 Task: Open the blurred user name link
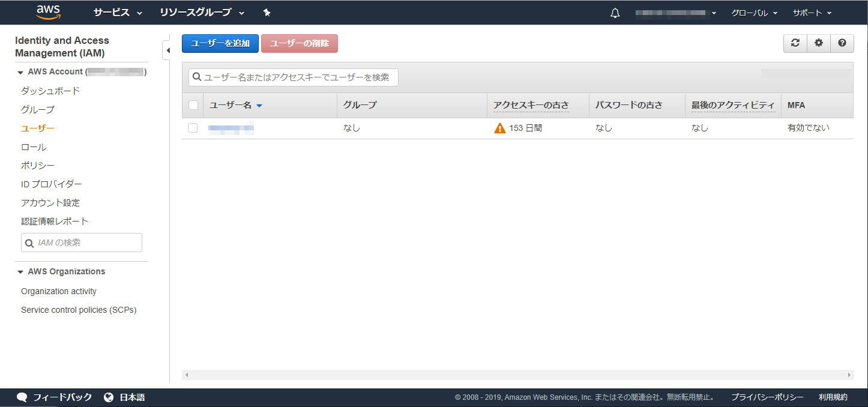coord(231,128)
